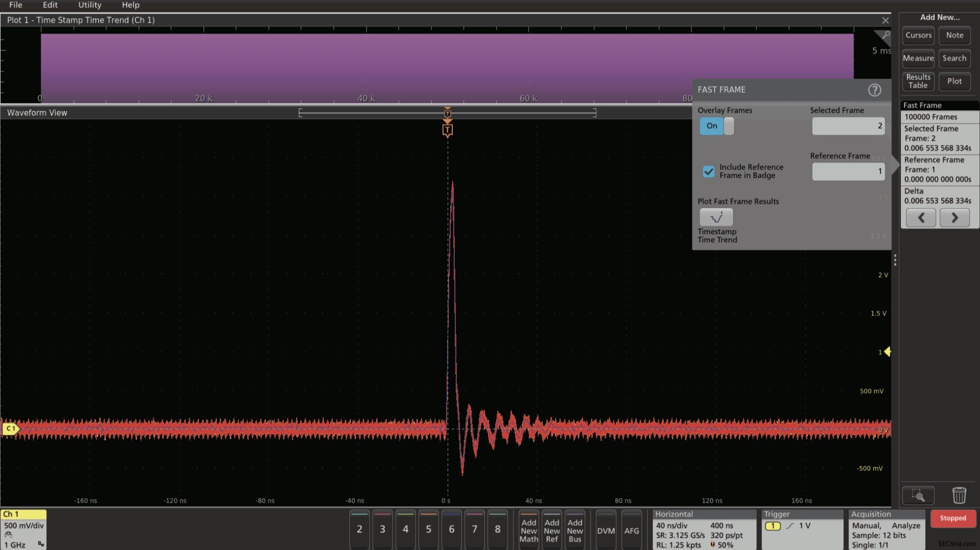The width and height of the screenshot is (980, 550).
Task: Turn on channel 6
Action: (x=451, y=529)
